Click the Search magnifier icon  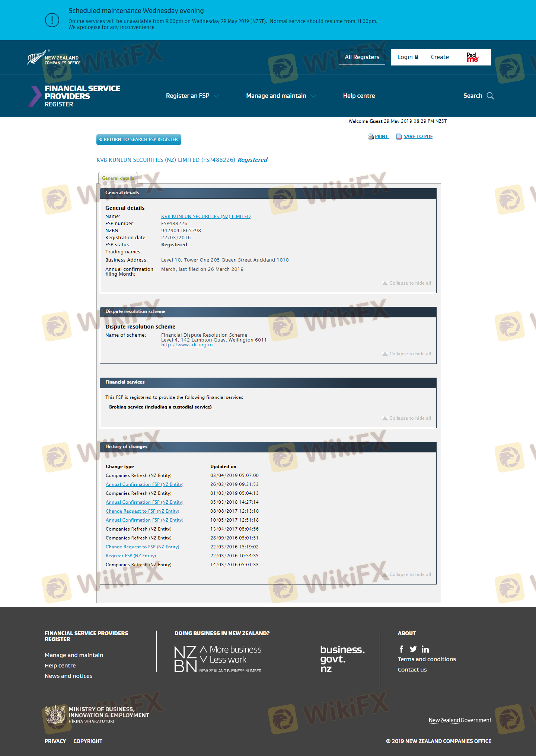[490, 96]
